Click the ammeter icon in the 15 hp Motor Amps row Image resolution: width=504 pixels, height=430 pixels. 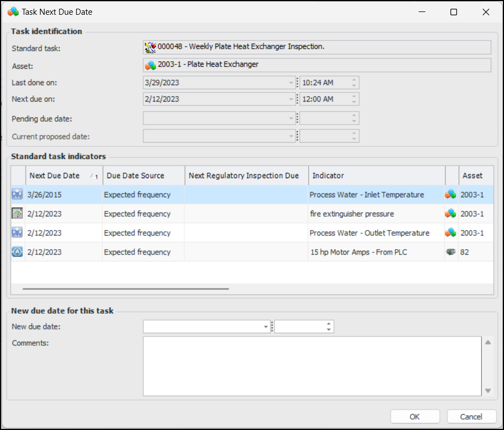17,252
